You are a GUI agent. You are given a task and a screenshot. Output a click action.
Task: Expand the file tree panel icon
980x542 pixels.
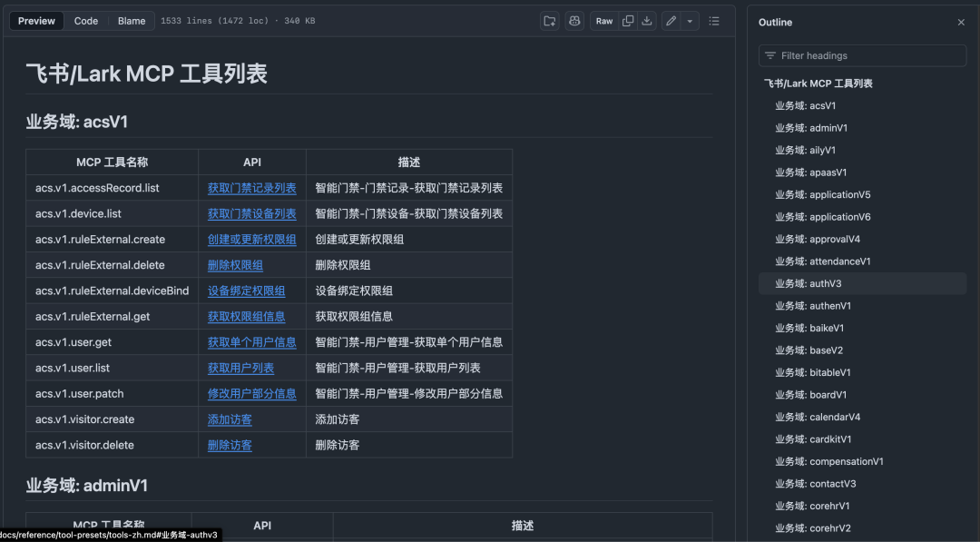(548, 20)
